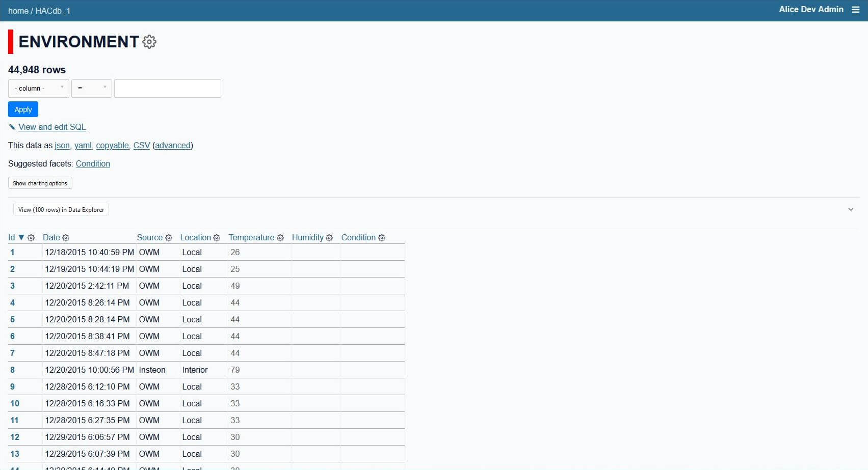The height and width of the screenshot is (470, 868).
Task: Open the row with Id 8
Action: pyautogui.click(x=12, y=370)
